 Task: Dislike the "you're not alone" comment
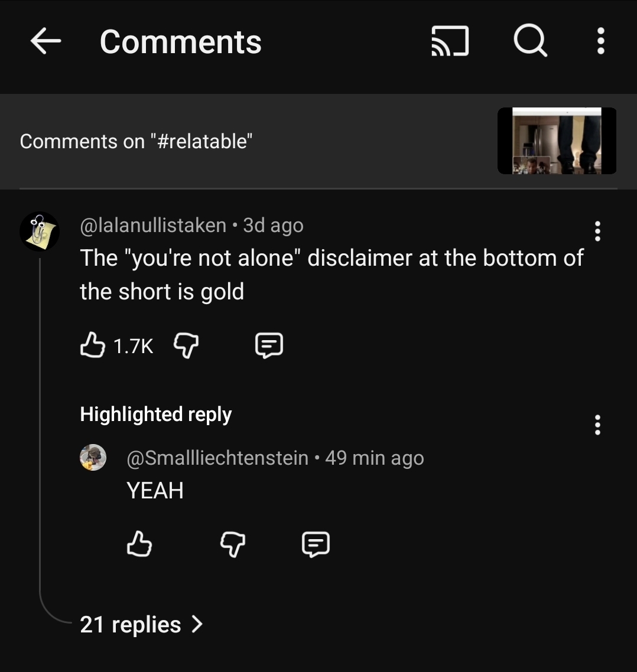pyautogui.click(x=186, y=345)
